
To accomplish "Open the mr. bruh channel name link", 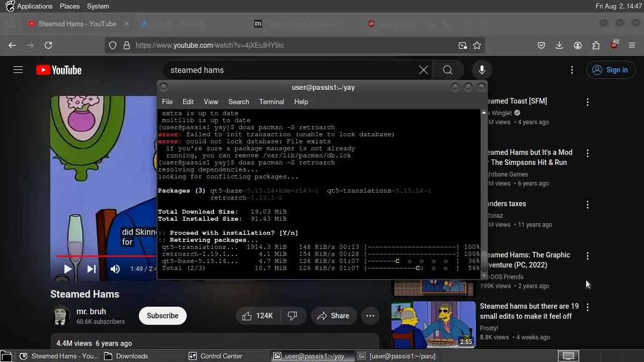I will [91, 311].
